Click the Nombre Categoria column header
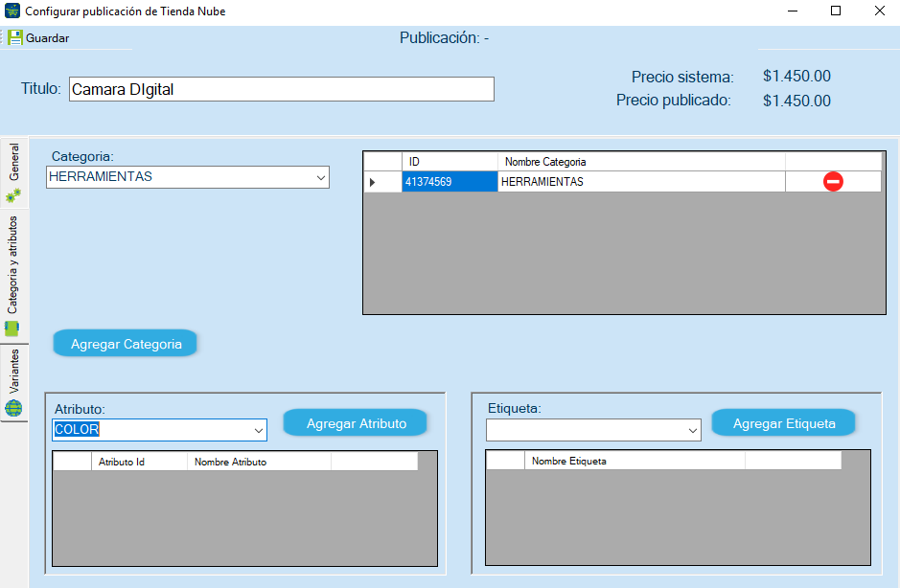Image resolution: width=900 pixels, height=588 pixels. (641, 162)
